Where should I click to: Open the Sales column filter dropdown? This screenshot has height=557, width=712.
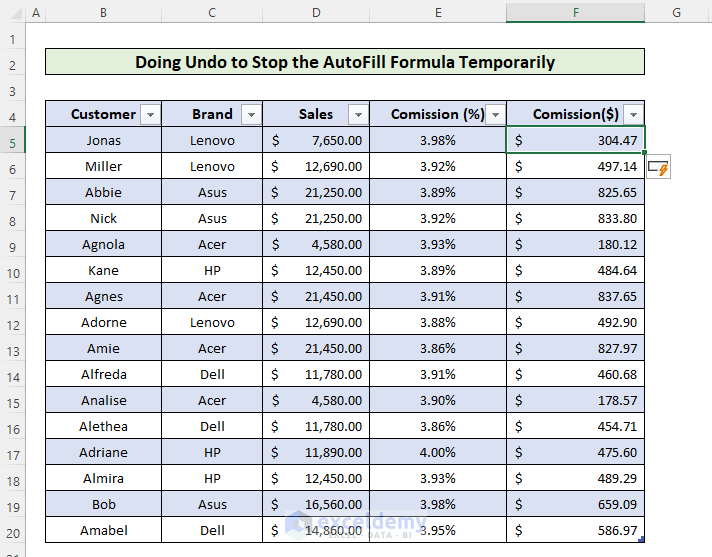pos(357,115)
